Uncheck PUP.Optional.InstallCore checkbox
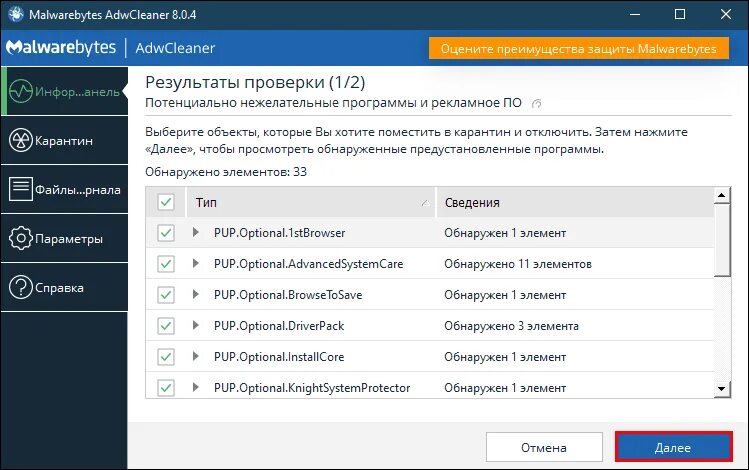The width and height of the screenshot is (749, 470). pyautogui.click(x=166, y=357)
